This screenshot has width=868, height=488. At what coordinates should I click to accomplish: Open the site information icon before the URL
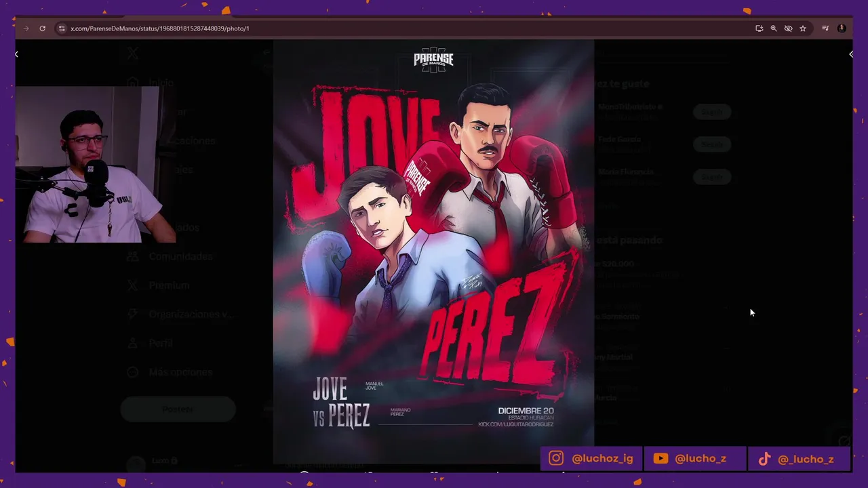(62, 28)
